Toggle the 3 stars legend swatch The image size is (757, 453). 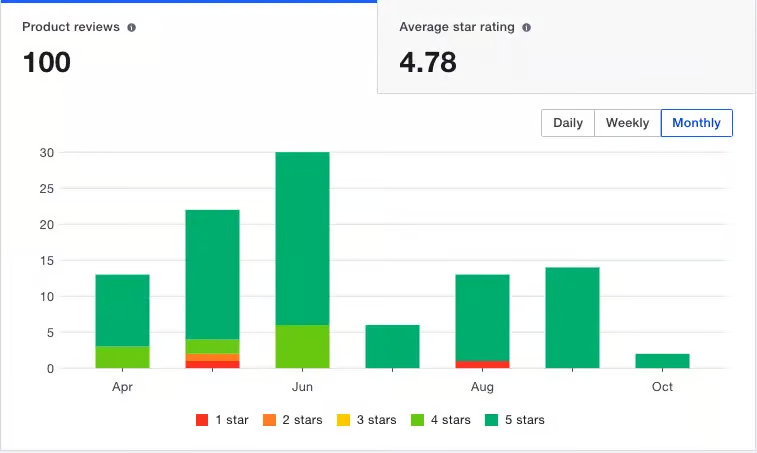346,420
